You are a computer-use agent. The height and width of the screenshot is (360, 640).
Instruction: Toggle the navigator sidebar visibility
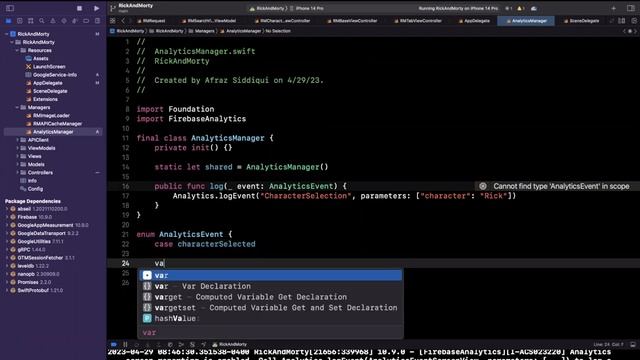pos(10,8)
